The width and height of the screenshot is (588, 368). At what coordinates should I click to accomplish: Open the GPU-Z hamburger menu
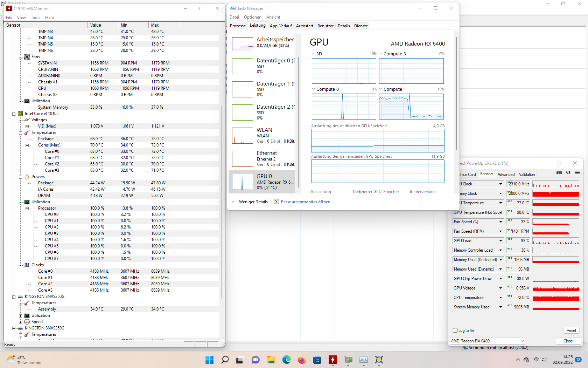click(577, 172)
